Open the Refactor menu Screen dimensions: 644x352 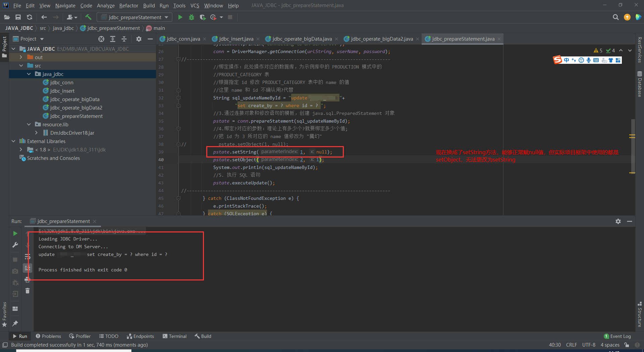129,5
